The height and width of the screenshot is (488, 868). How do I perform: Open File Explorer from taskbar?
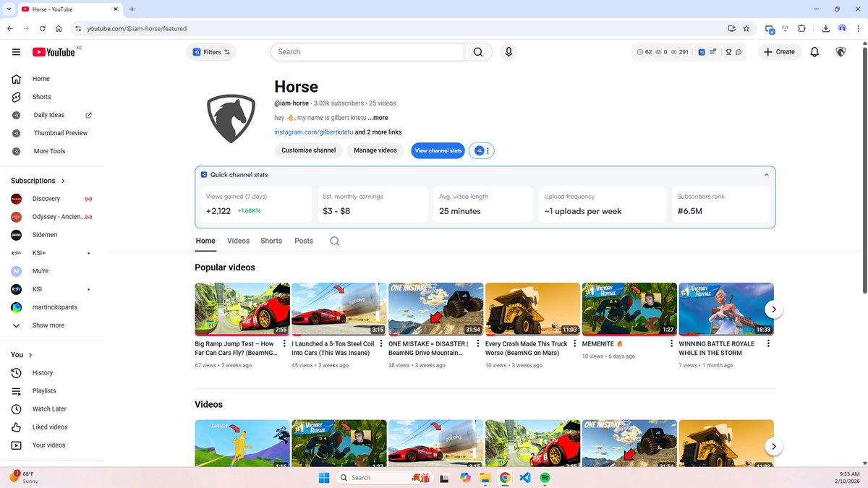[x=485, y=478]
